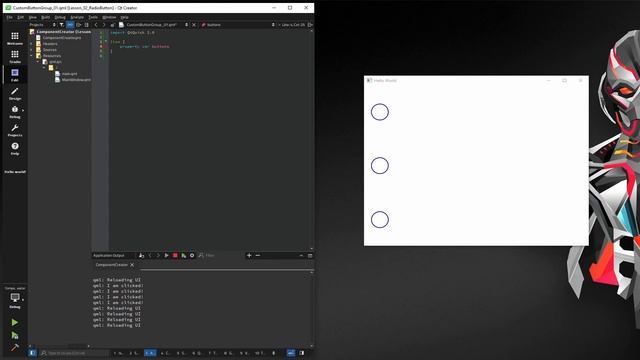Open the Analyze menu
The image size is (640, 360).
click(x=77, y=17)
